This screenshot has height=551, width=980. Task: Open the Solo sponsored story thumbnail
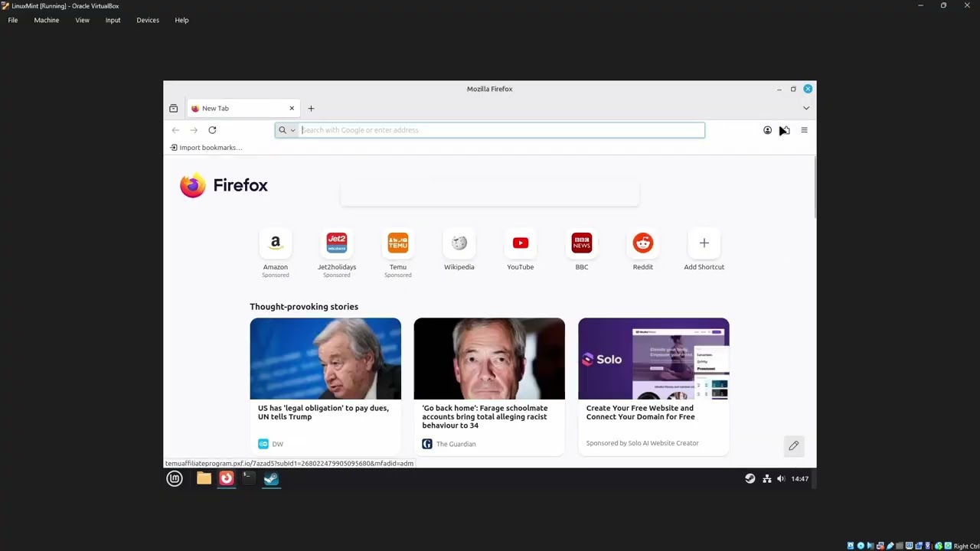point(654,359)
